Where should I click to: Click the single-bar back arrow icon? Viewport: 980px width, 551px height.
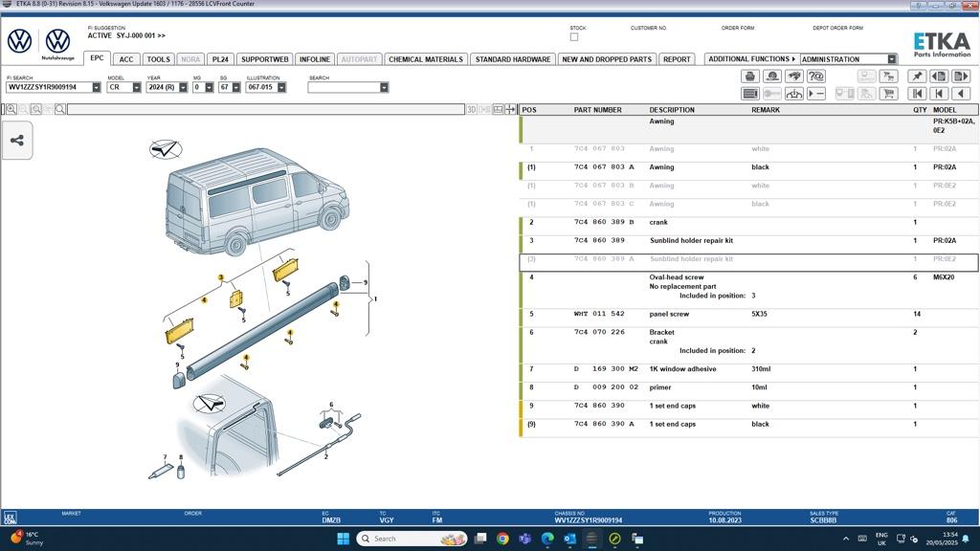tap(939, 94)
